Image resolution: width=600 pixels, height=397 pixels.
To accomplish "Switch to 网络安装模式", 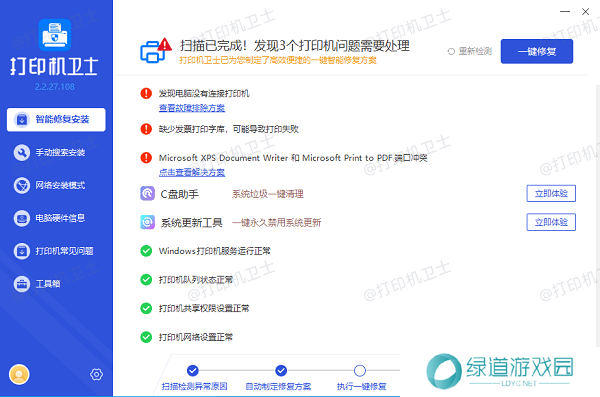I will point(56,185).
